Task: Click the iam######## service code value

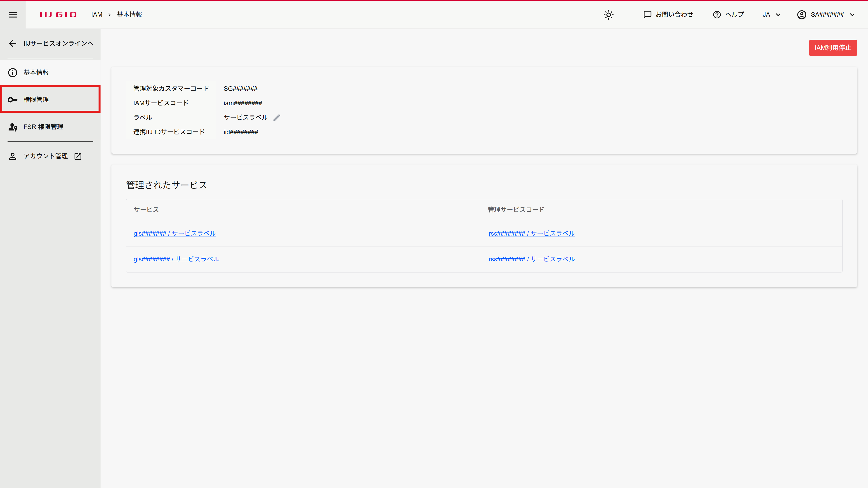Action: pos(243,103)
